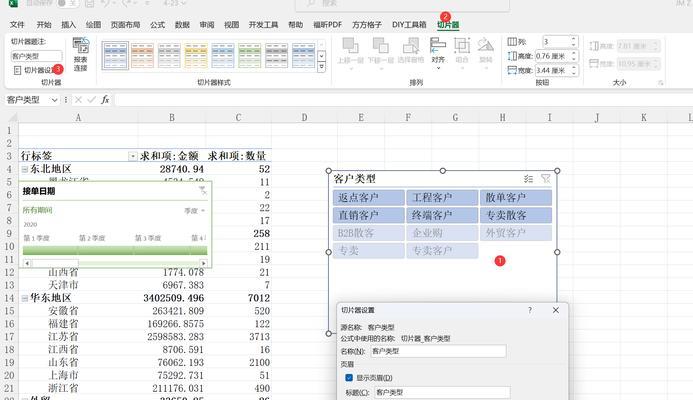This screenshot has height=400, width=693.
Task: Close the 切片器设置 dialog
Action: [x=556, y=310]
